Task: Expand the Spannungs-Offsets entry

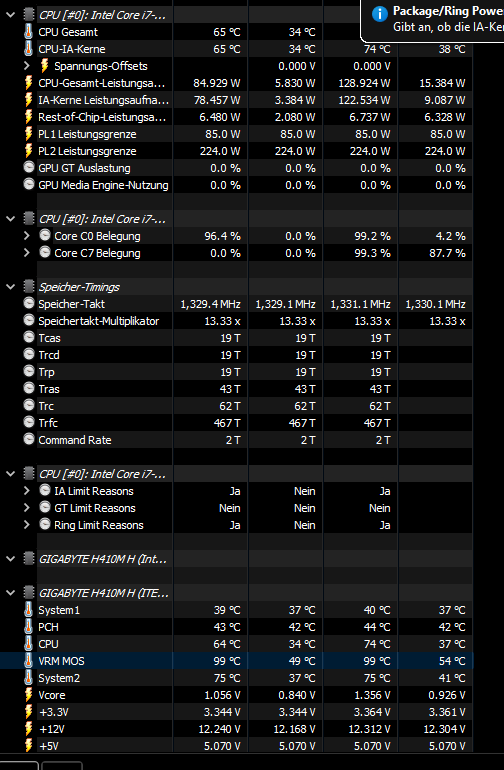Action: [x=27, y=66]
